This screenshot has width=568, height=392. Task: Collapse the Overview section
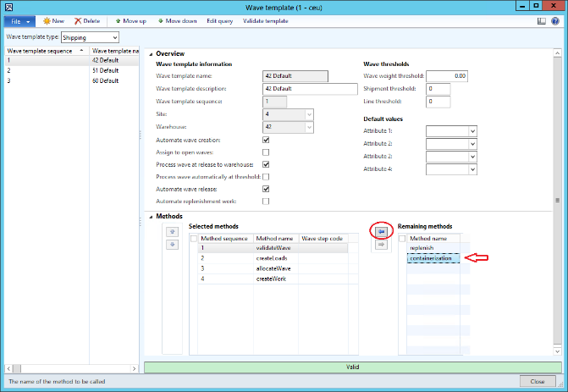pos(152,53)
